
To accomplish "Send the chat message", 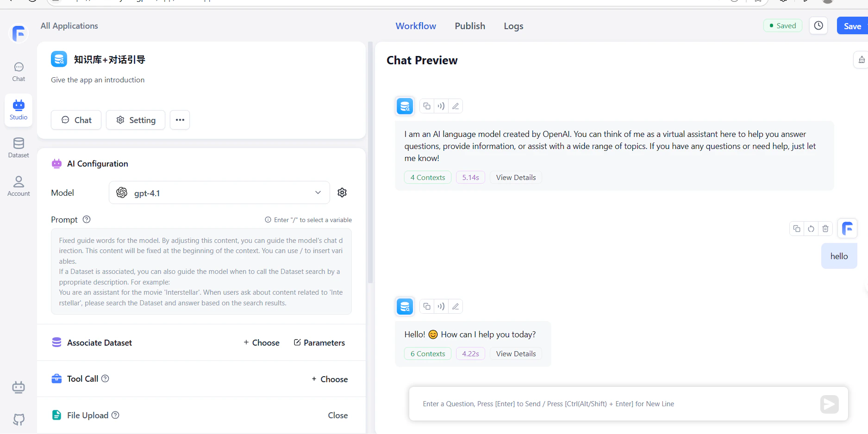I will tap(829, 404).
